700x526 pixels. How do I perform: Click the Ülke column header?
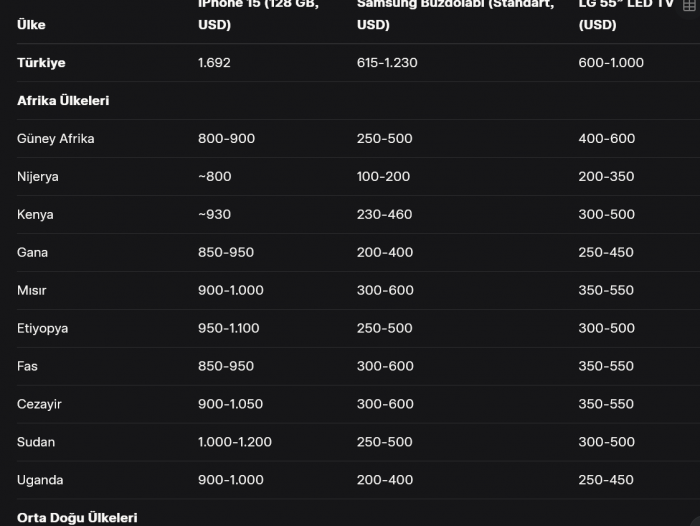point(31,24)
